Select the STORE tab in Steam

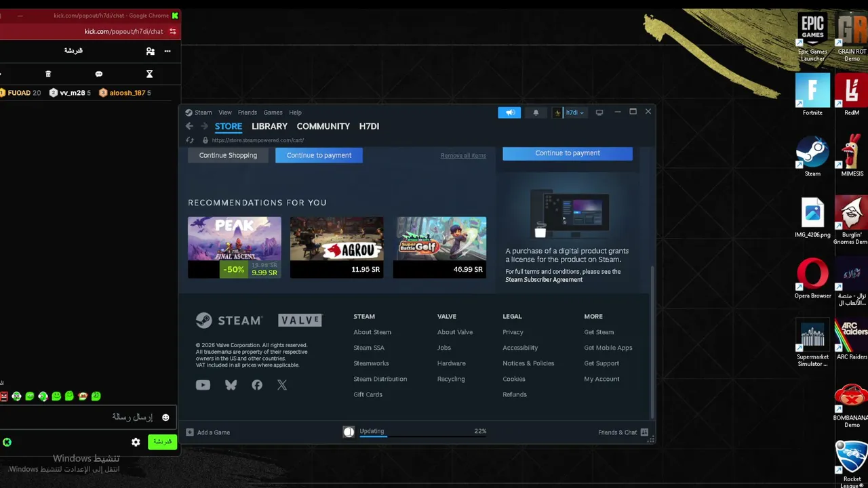tap(229, 126)
